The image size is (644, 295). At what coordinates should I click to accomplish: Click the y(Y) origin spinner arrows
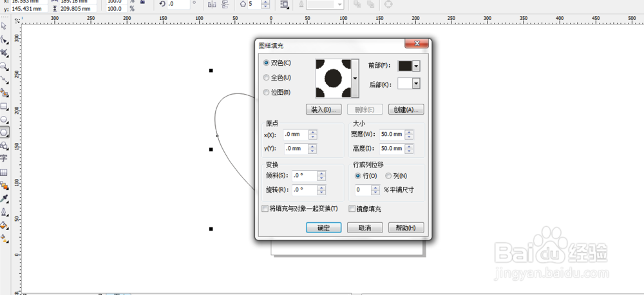pyautogui.click(x=313, y=148)
